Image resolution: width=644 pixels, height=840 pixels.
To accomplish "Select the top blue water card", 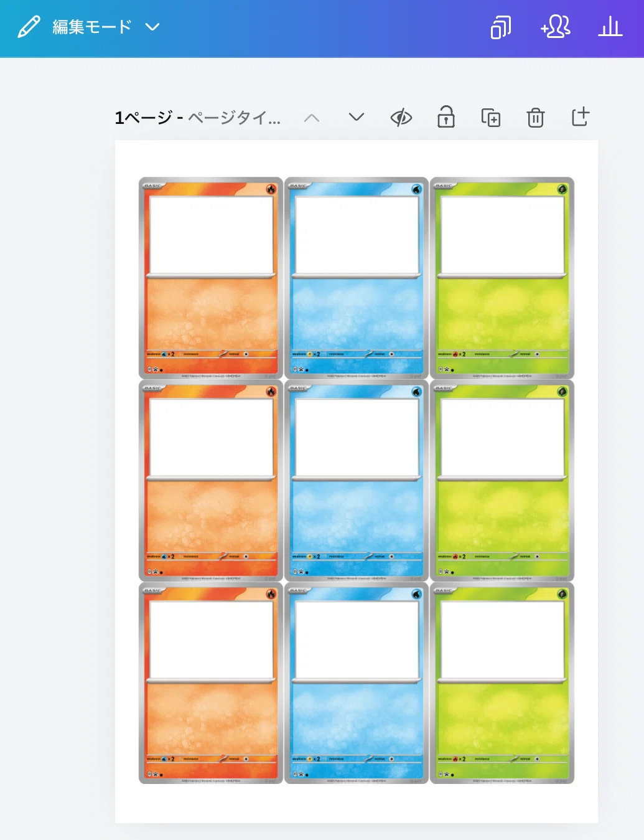I will [357, 278].
